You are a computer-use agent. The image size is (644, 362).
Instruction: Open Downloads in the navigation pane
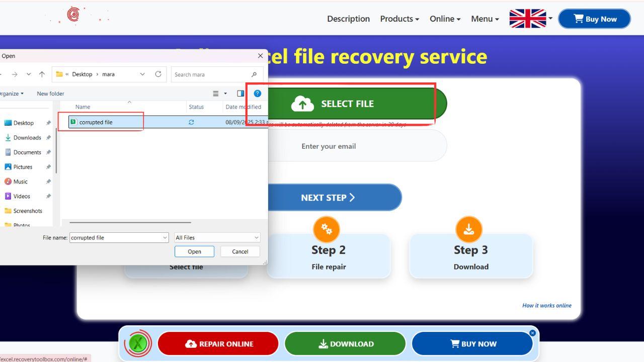pyautogui.click(x=27, y=137)
